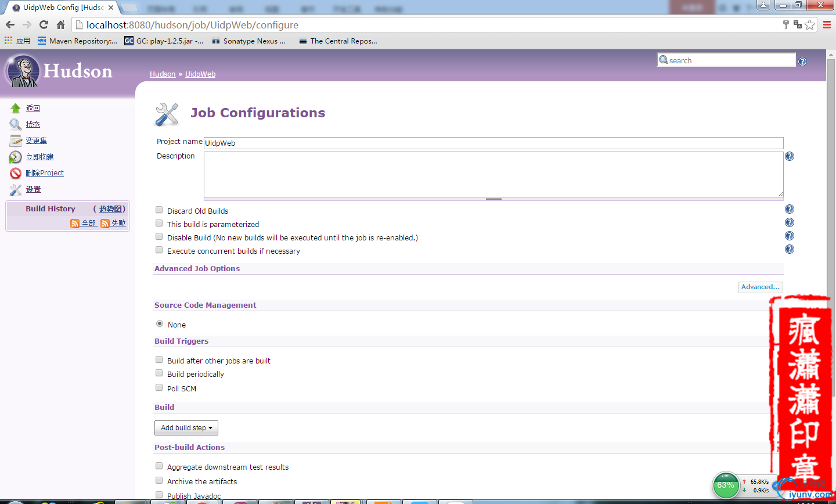
Task: Enable Discard Old Builds checkbox
Action: tap(159, 210)
